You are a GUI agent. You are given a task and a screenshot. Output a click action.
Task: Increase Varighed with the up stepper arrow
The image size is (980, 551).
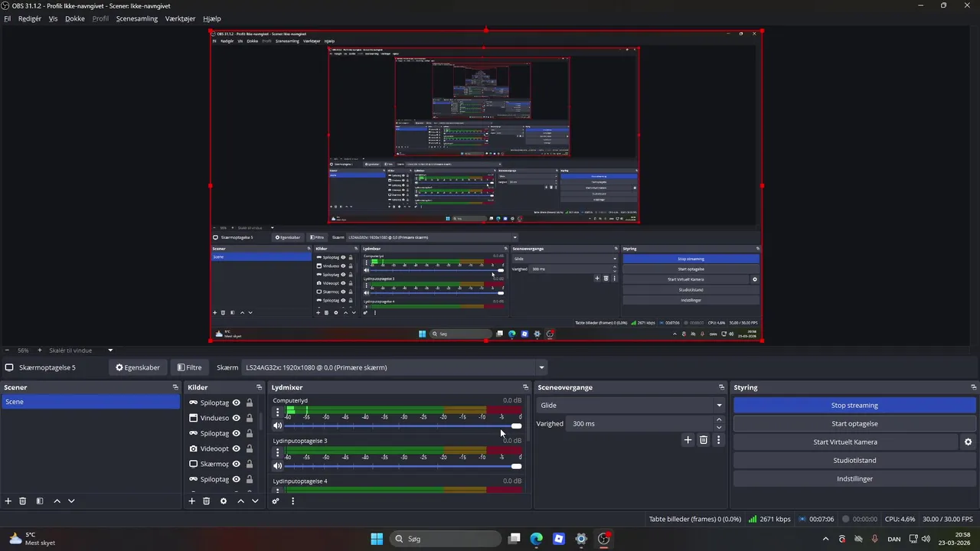719,419
